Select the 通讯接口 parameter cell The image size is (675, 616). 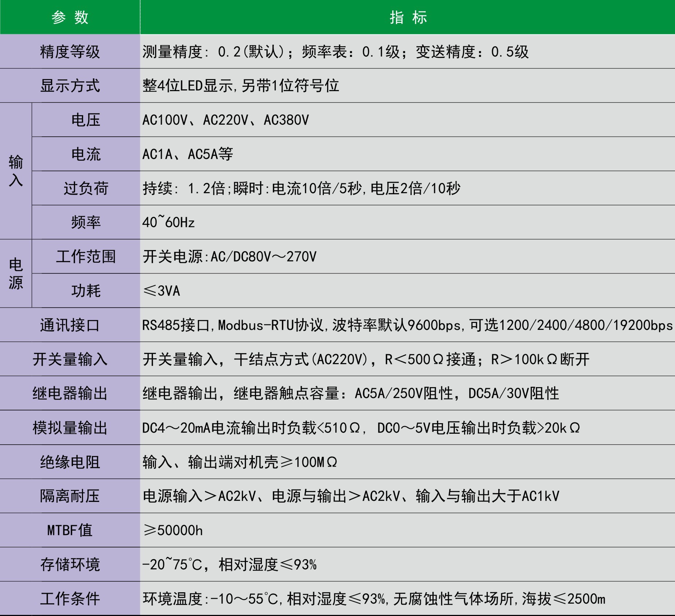[70, 325]
